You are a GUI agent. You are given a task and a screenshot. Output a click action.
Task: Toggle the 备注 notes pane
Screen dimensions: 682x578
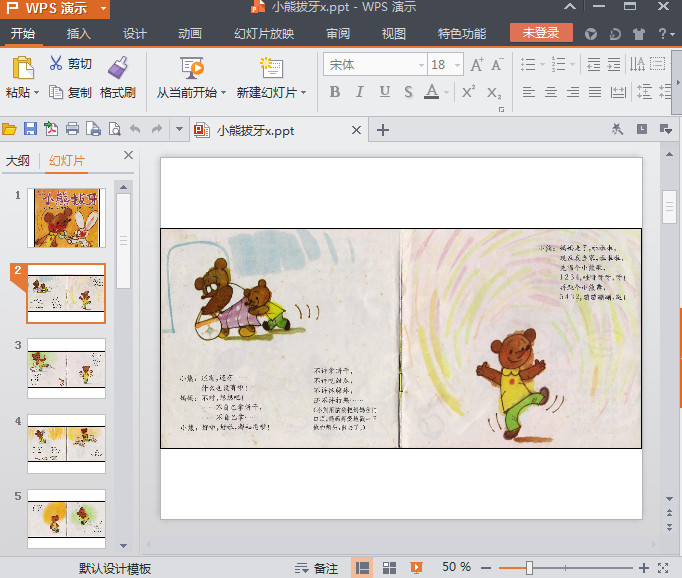pos(316,568)
